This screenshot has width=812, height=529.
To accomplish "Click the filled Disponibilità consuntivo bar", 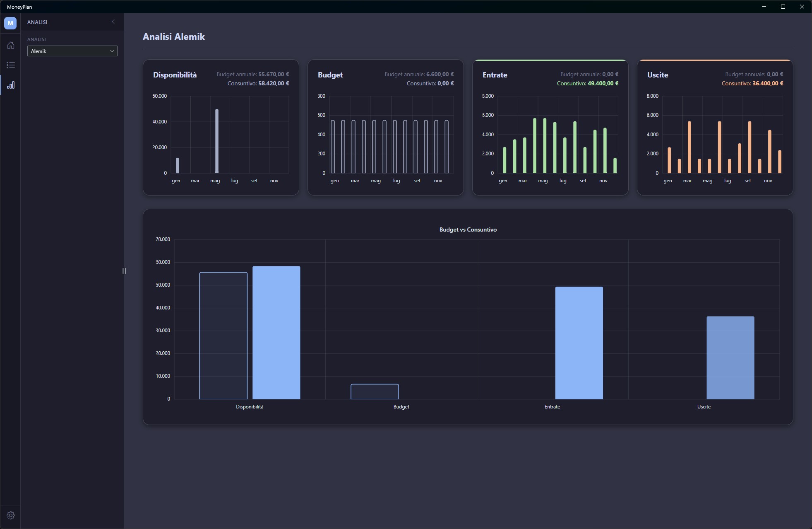I will pyautogui.click(x=276, y=333).
